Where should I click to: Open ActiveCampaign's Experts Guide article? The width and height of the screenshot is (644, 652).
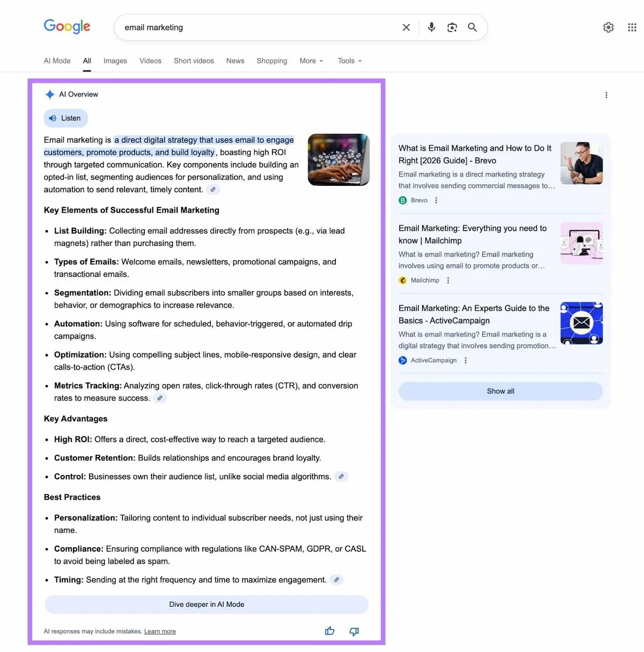(474, 314)
